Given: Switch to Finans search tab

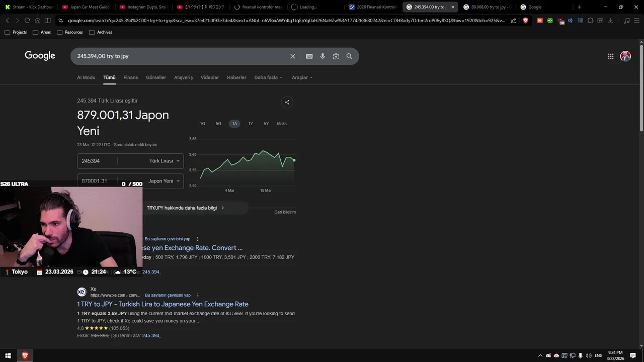Looking at the screenshot, I should click(x=131, y=77).
